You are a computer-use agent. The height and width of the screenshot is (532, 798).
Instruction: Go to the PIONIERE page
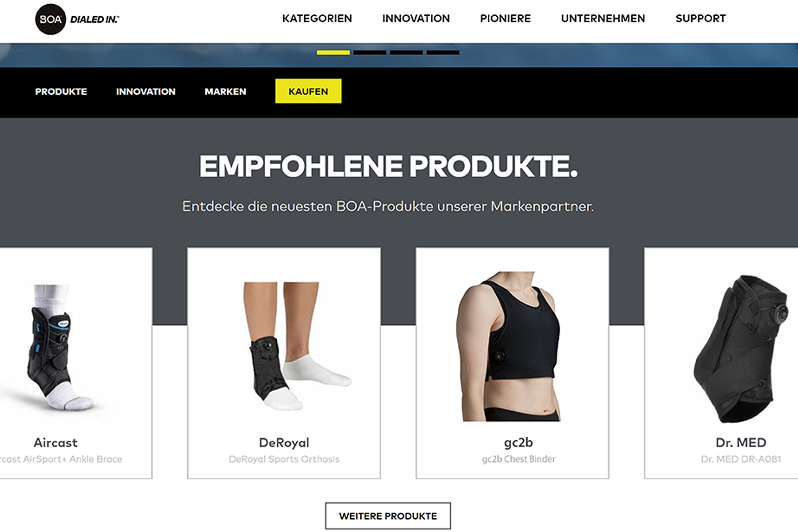pyautogui.click(x=505, y=19)
